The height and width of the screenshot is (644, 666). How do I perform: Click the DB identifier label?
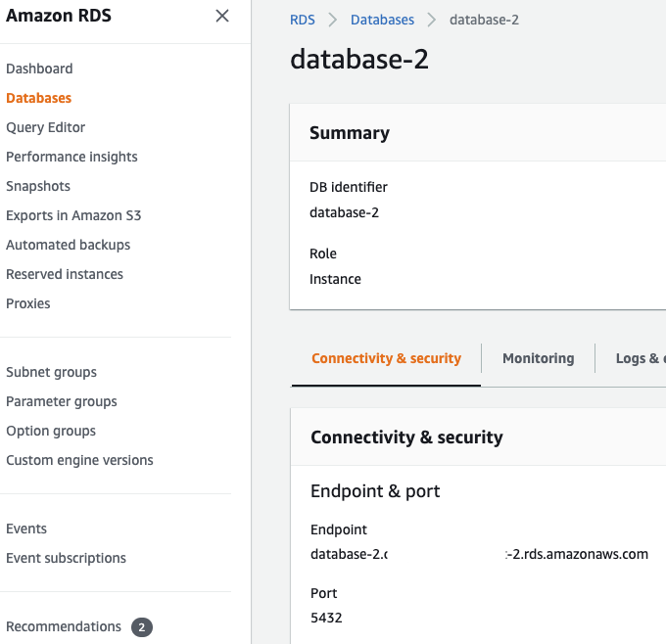point(349,187)
